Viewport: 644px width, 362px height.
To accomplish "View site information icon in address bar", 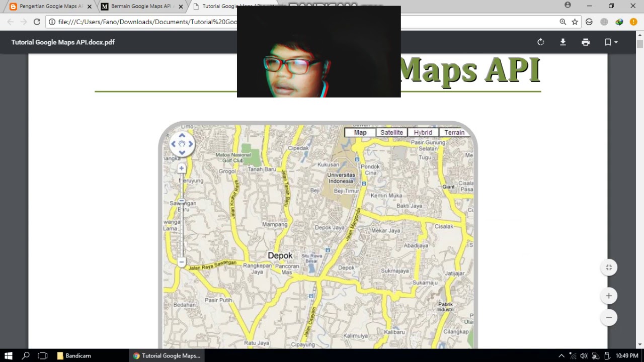I will pos(52,22).
